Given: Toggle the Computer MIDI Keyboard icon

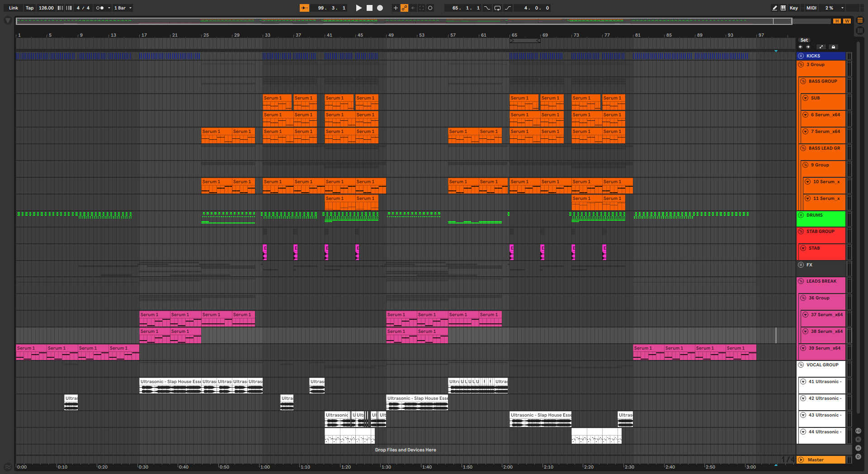Looking at the screenshot, I should 783,8.
